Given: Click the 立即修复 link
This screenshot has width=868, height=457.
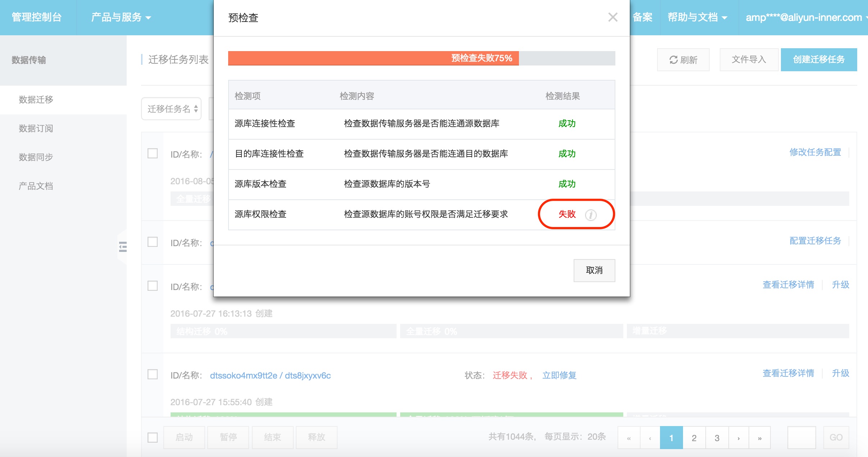Looking at the screenshot, I should pos(559,375).
